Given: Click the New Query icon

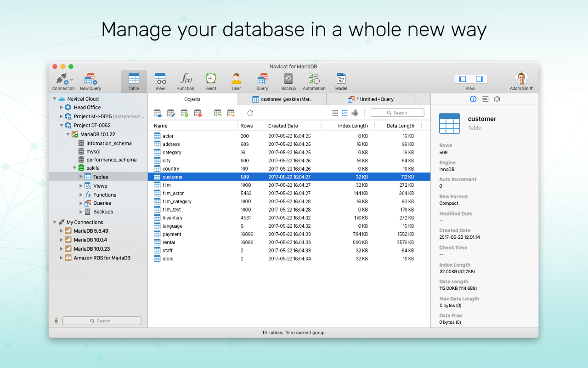Looking at the screenshot, I should click(x=90, y=79).
